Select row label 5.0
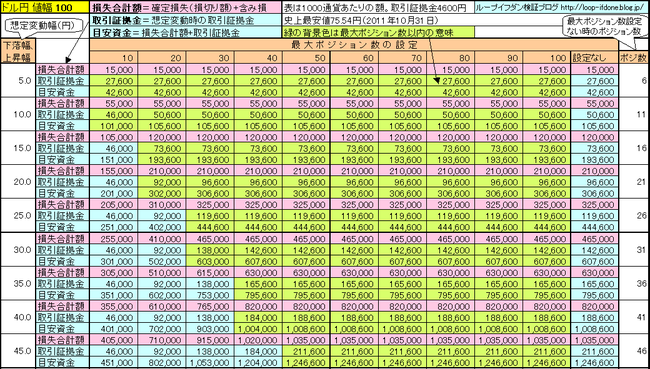Image resolution: width=650 pixels, height=369 pixels. point(18,81)
